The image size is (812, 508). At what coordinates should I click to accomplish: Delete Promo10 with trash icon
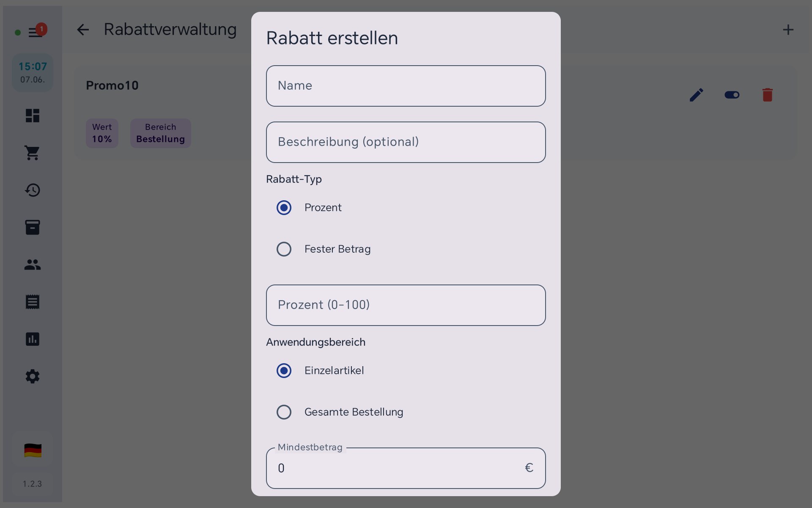pos(768,95)
